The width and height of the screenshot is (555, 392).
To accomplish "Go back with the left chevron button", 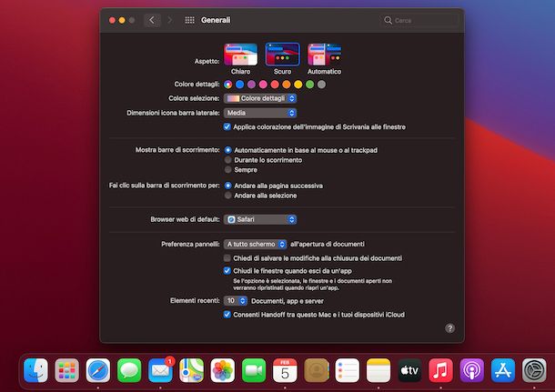I will click(x=152, y=20).
